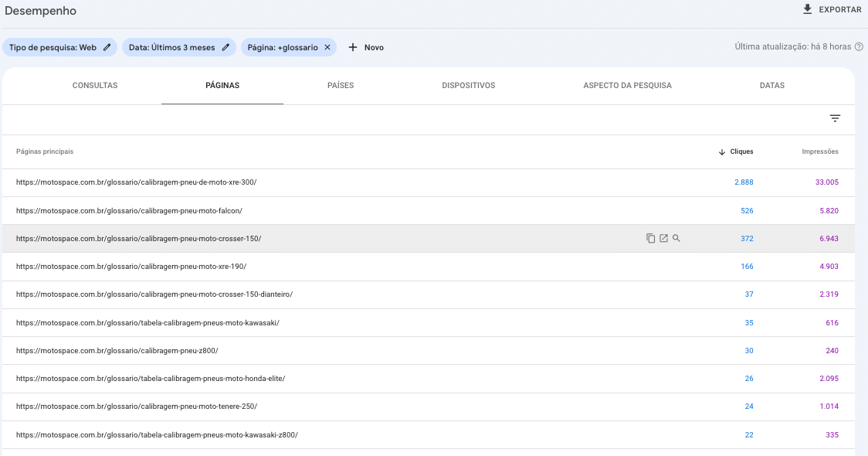Remove the Página: +glossario filter

click(x=327, y=47)
